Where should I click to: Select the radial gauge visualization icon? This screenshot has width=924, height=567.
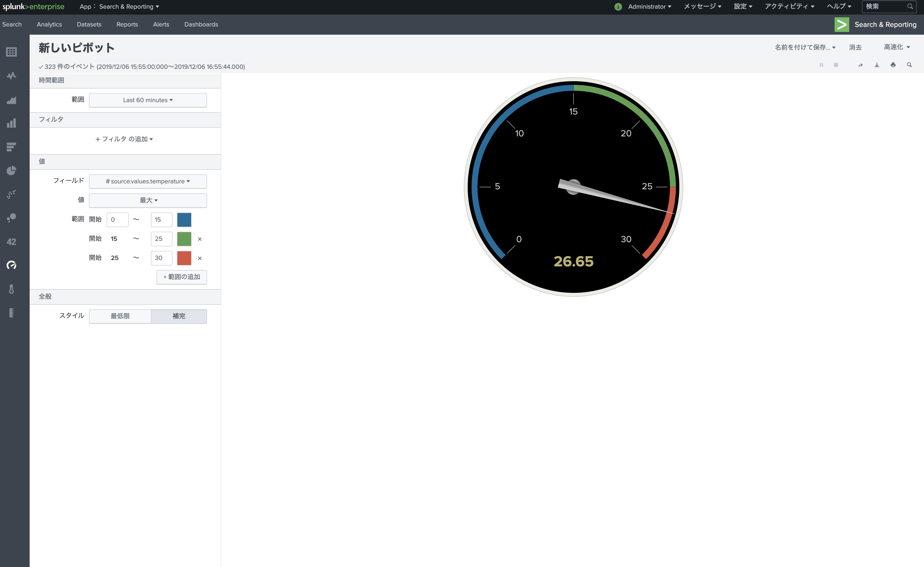[x=11, y=265]
